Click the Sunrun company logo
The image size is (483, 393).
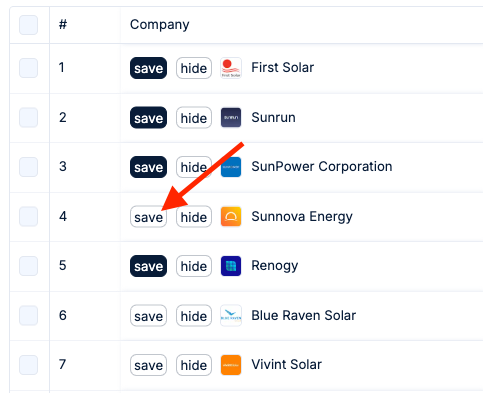231,117
